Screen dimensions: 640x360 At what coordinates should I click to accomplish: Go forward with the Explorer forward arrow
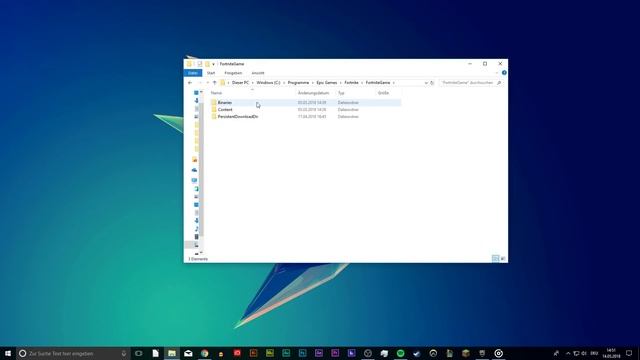click(x=200, y=83)
